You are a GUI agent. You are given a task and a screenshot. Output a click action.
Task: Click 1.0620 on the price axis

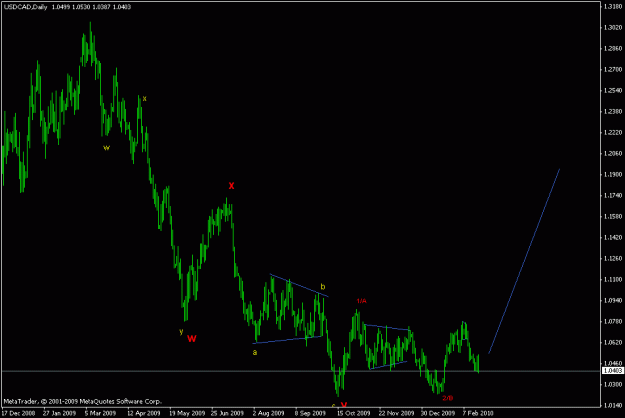pos(613,342)
